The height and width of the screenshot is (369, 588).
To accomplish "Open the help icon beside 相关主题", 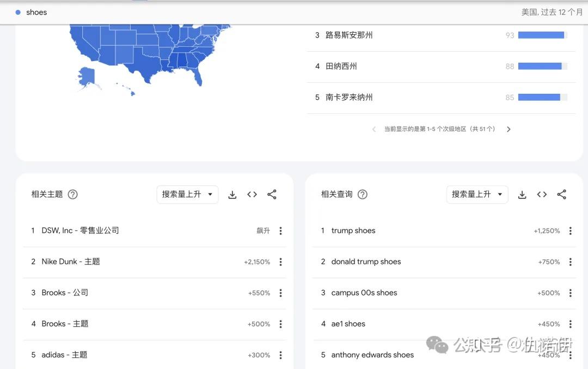I will [x=72, y=195].
